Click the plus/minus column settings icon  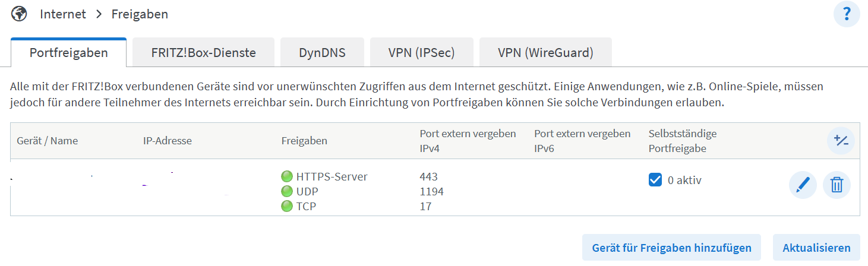(840, 141)
